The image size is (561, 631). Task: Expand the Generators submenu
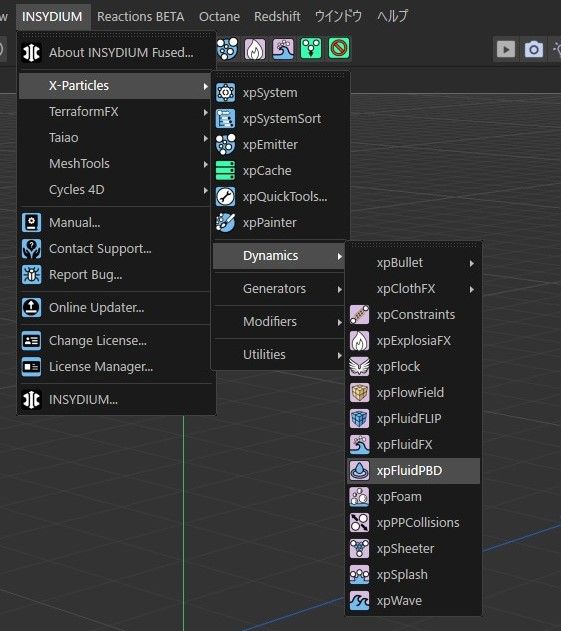(279, 289)
